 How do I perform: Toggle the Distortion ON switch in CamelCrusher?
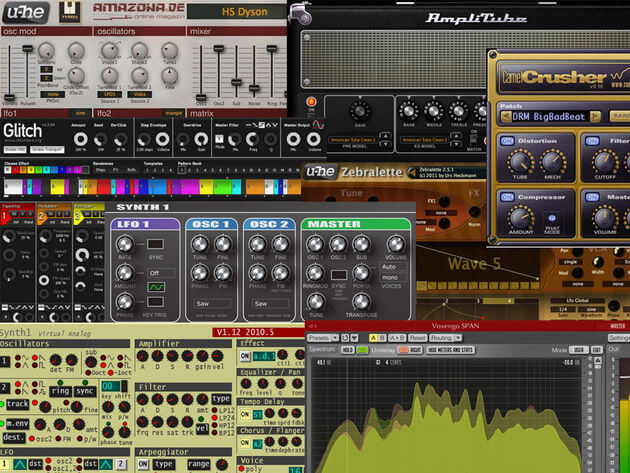(x=507, y=141)
